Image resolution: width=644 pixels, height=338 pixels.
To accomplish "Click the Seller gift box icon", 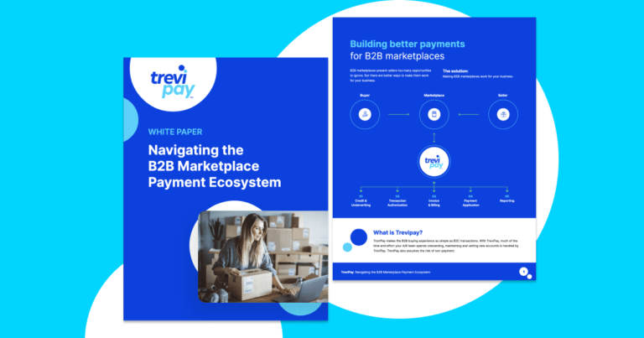I will tap(503, 114).
